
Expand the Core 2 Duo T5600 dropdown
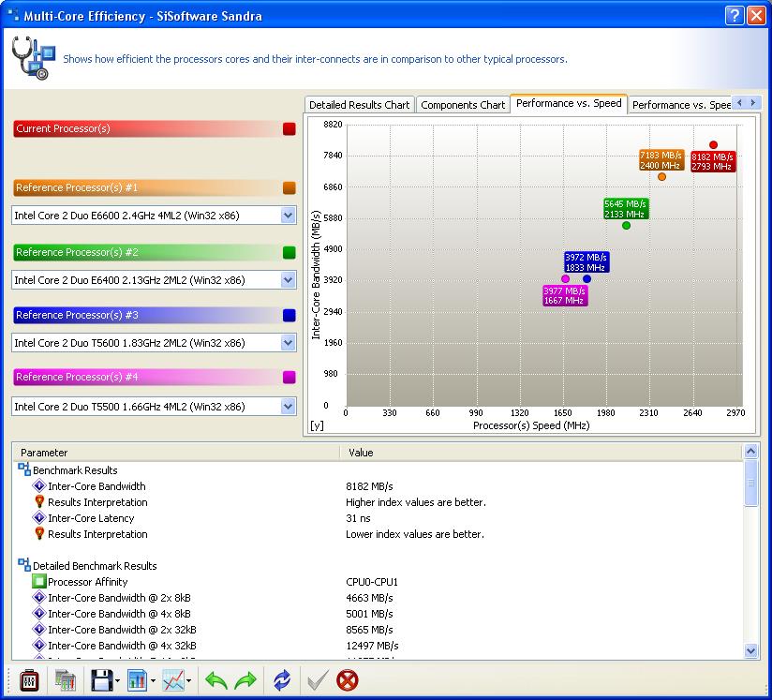(288, 343)
